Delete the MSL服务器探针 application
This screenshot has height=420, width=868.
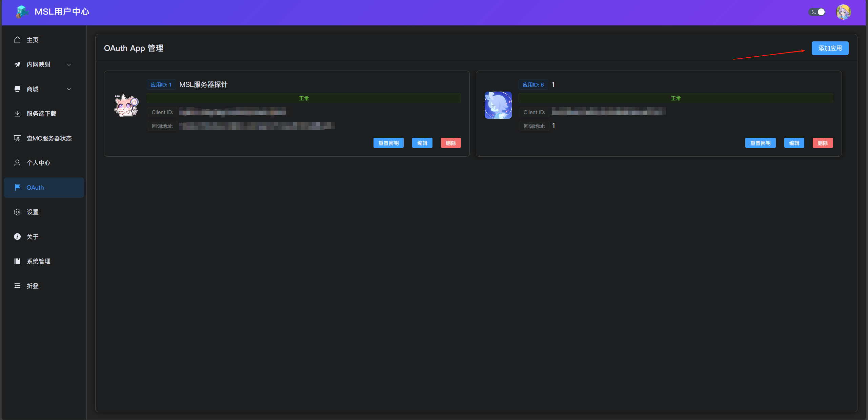coord(450,143)
